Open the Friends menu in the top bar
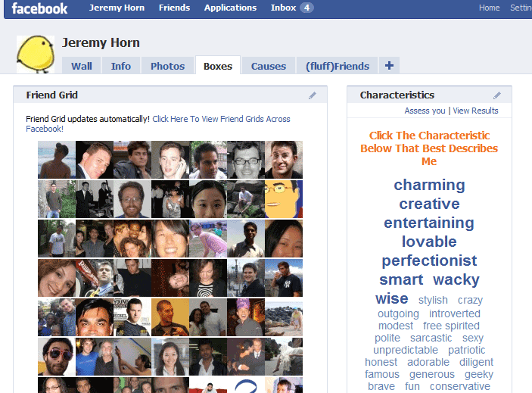This screenshot has width=532, height=393. pyautogui.click(x=174, y=8)
